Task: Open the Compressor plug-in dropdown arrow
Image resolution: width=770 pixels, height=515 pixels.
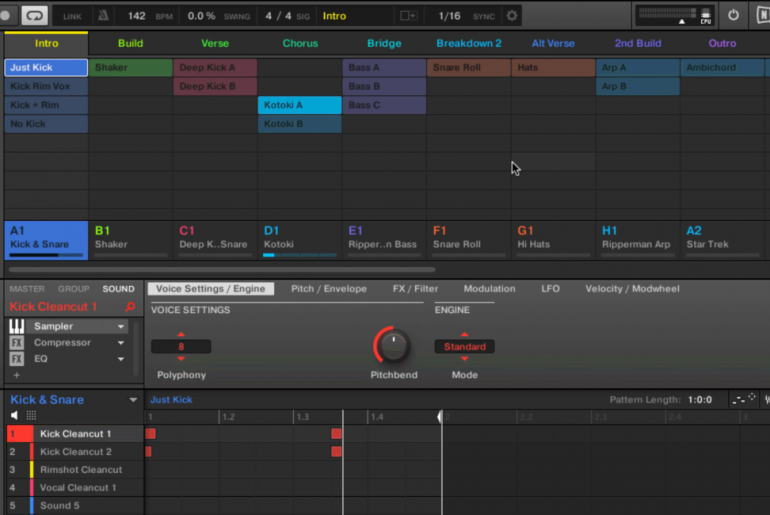Action: (121, 343)
